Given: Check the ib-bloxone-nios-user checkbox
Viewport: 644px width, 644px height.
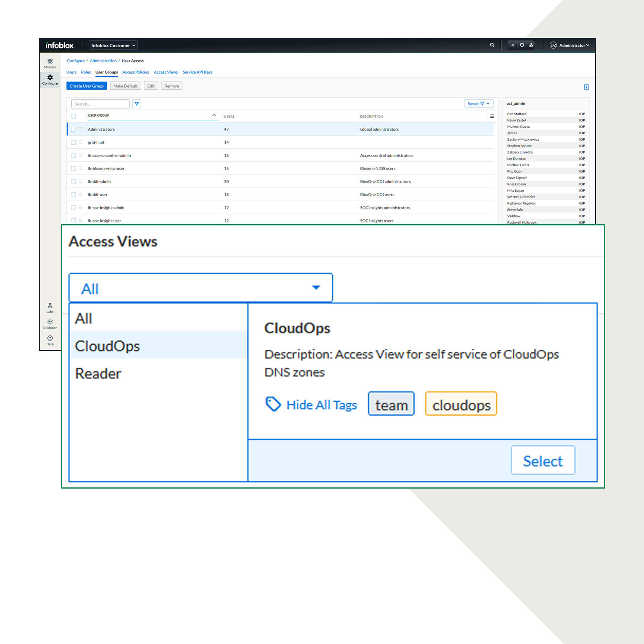Looking at the screenshot, I should tap(73, 168).
